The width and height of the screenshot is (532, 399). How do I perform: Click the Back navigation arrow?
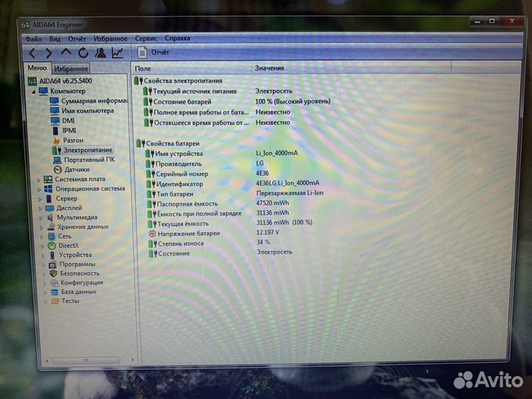click(x=33, y=53)
